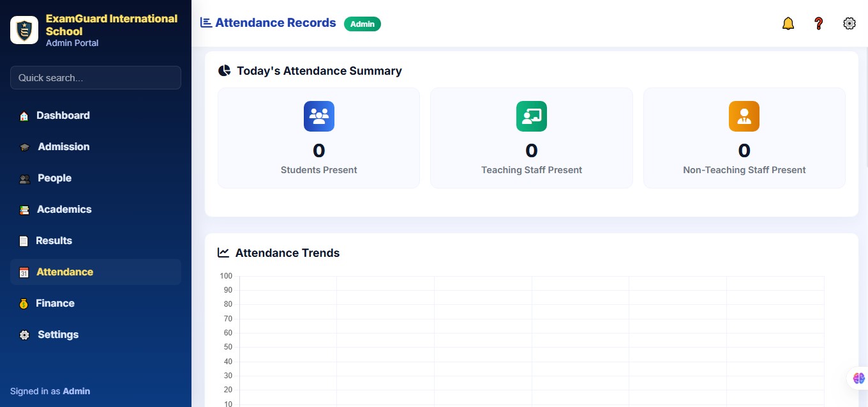Open the floating assistant bubble
This screenshot has height=407, width=868.
pyautogui.click(x=858, y=378)
